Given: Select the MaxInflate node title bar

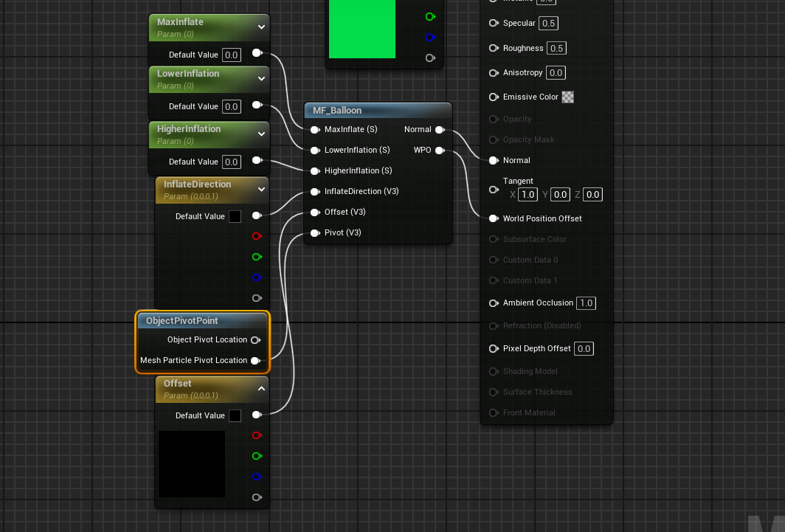Looking at the screenshot, I should (210, 27).
